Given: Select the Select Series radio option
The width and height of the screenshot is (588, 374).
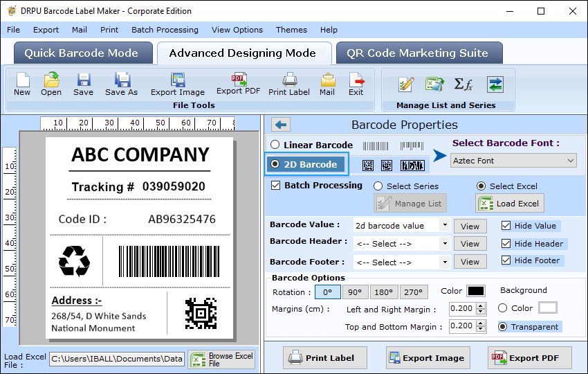Looking at the screenshot, I should tap(378, 186).
